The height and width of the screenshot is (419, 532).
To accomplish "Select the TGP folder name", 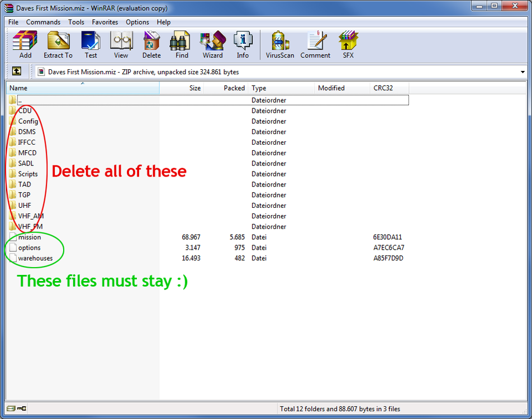I will 24,195.
